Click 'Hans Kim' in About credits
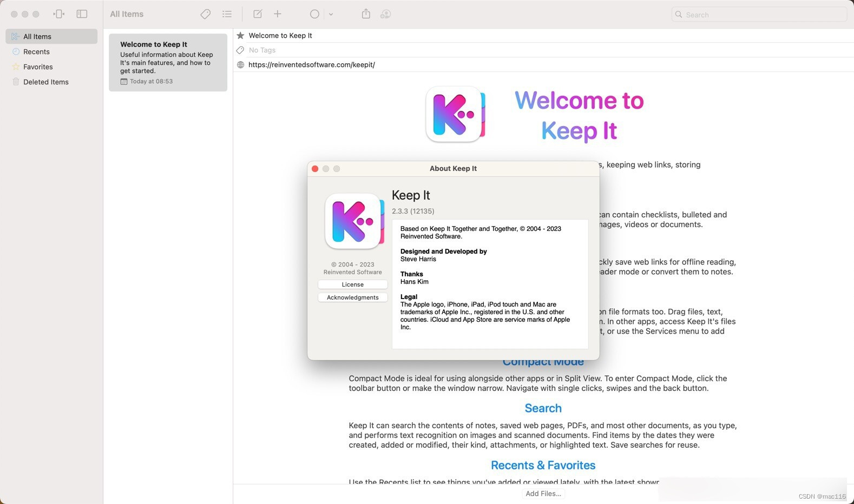The width and height of the screenshot is (854, 504). (415, 282)
